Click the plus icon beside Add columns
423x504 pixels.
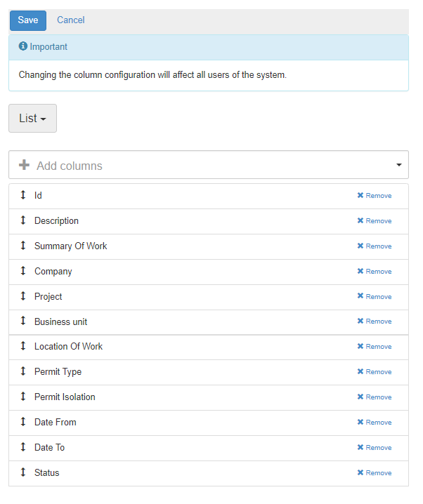pos(25,166)
